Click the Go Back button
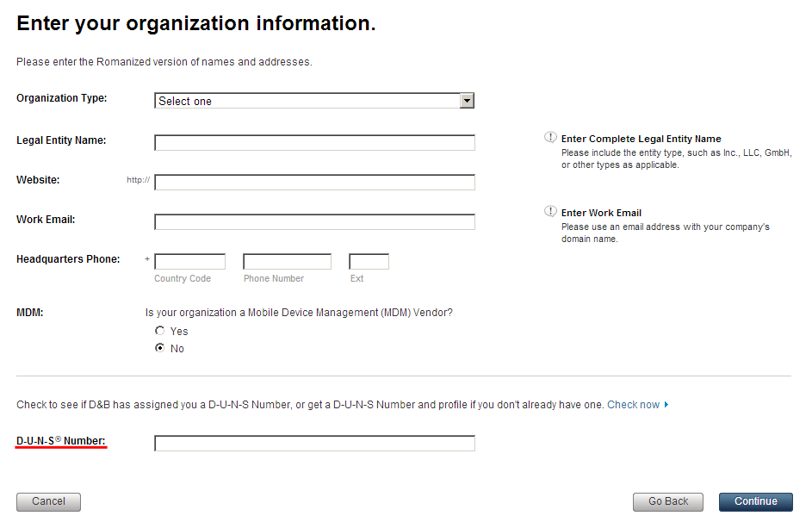 (668, 502)
